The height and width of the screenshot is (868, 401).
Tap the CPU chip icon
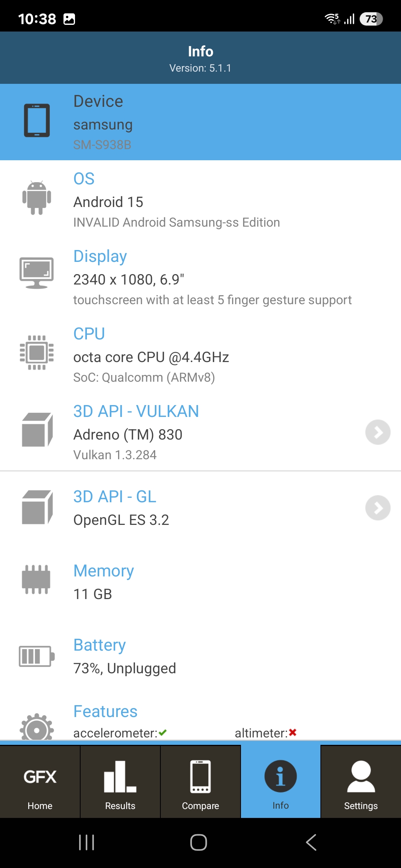coord(37,352)
